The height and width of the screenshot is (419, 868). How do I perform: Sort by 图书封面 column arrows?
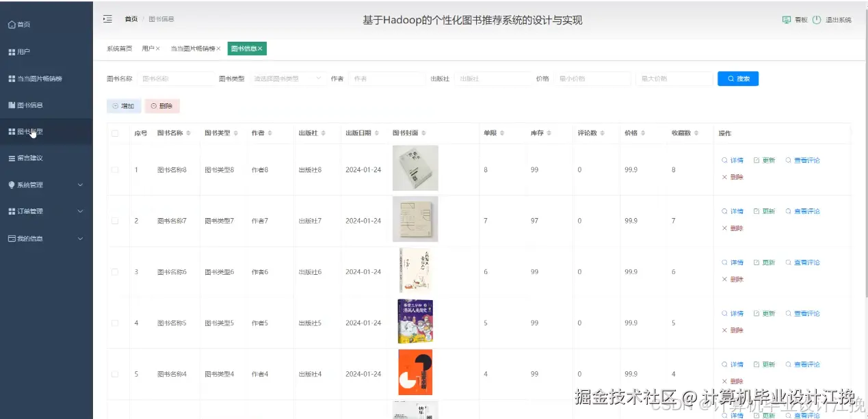point(424,133)
